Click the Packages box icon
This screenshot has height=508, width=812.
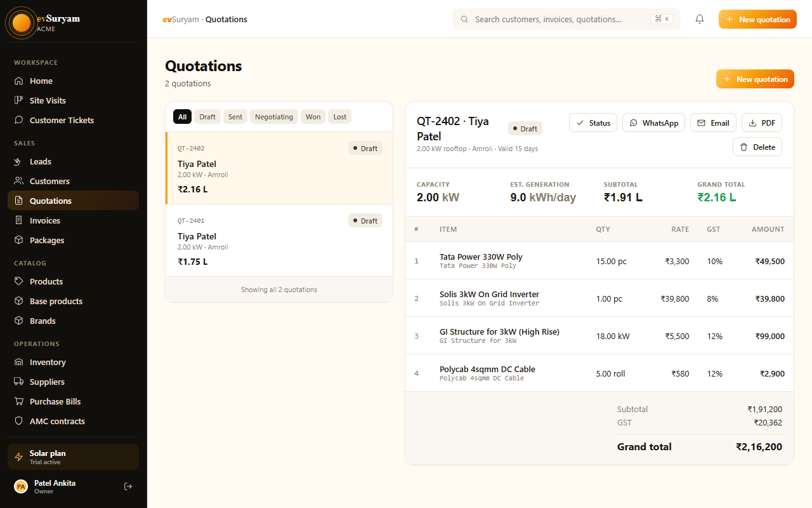pyautogui.click(x=18, y=240)
